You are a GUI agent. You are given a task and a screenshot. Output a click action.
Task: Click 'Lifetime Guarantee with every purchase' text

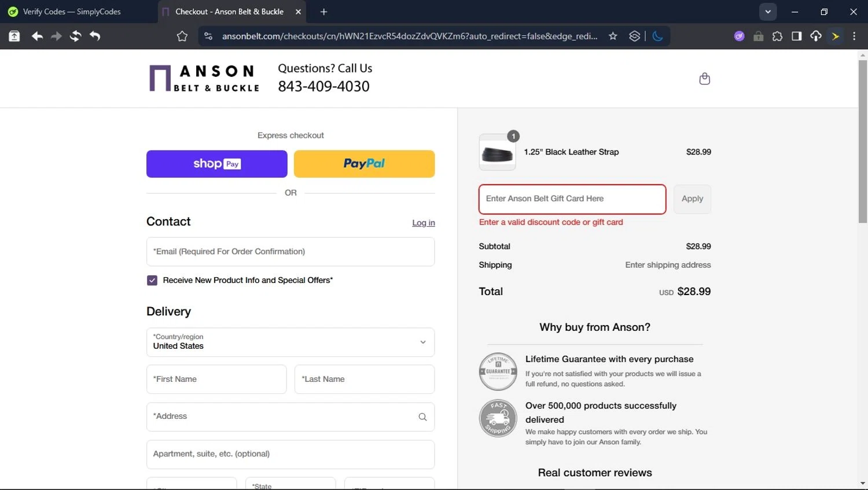[x=609, y=359]
